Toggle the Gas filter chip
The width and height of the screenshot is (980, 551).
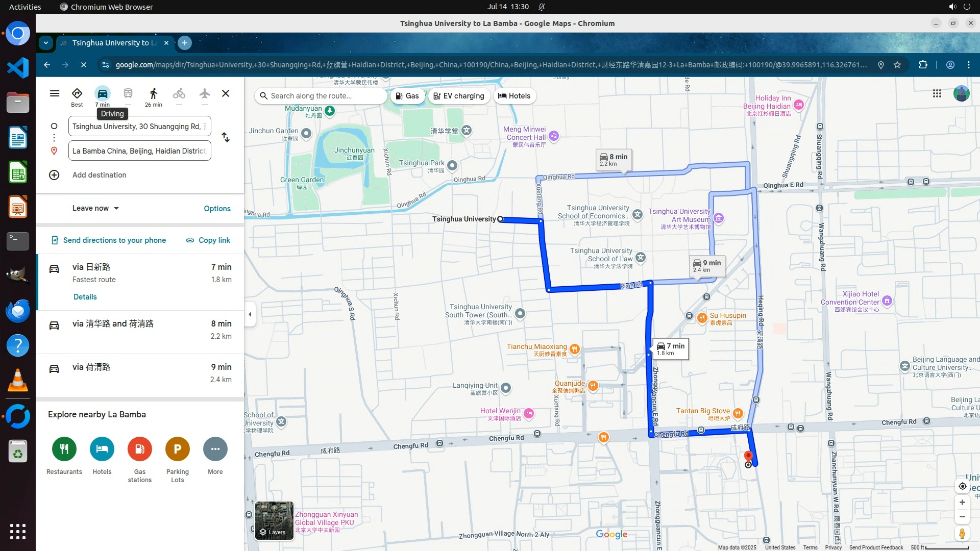click(x=407, y=96)
